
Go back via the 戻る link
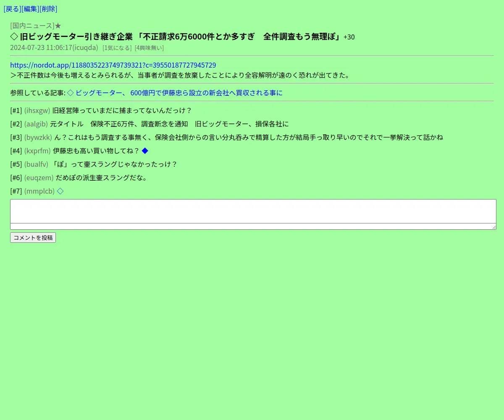pyautogui.click(x=12, y=9)
